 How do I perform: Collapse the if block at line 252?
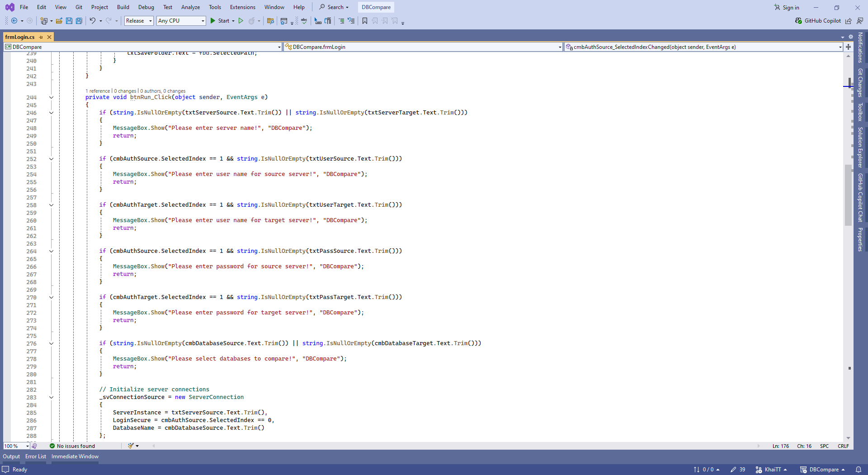pyautogui.click(x=51, y=159)
